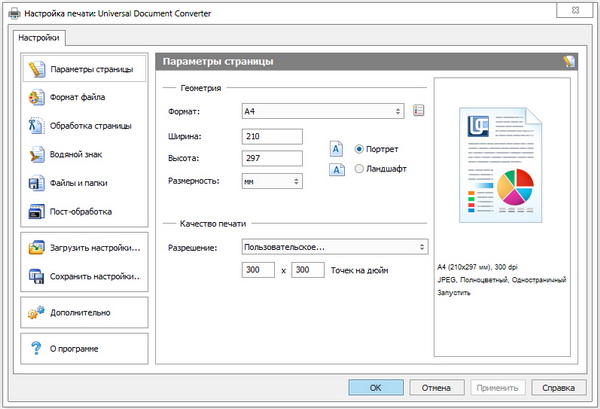Switch to the Настройки tab
Viewport: 600px width, 409px height.
[x=39, y=38]
